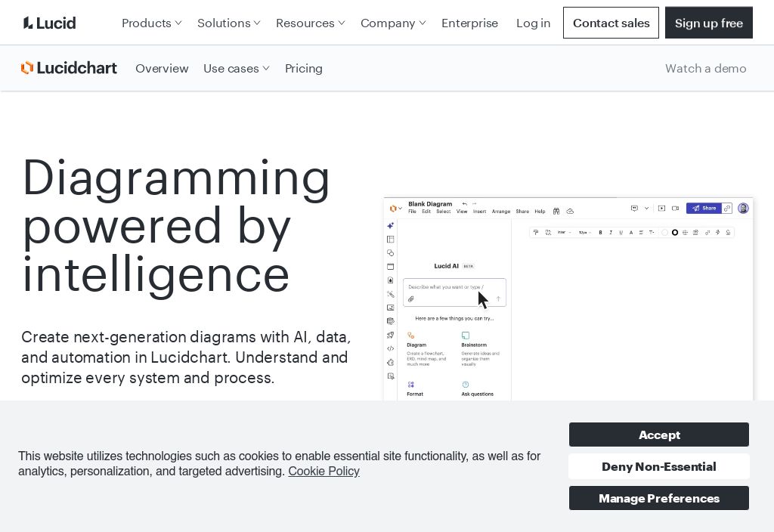Click the Bold formatting icon in floating toolbar
The height and width of the screenshot is (532, 774).
pos(601,233)
